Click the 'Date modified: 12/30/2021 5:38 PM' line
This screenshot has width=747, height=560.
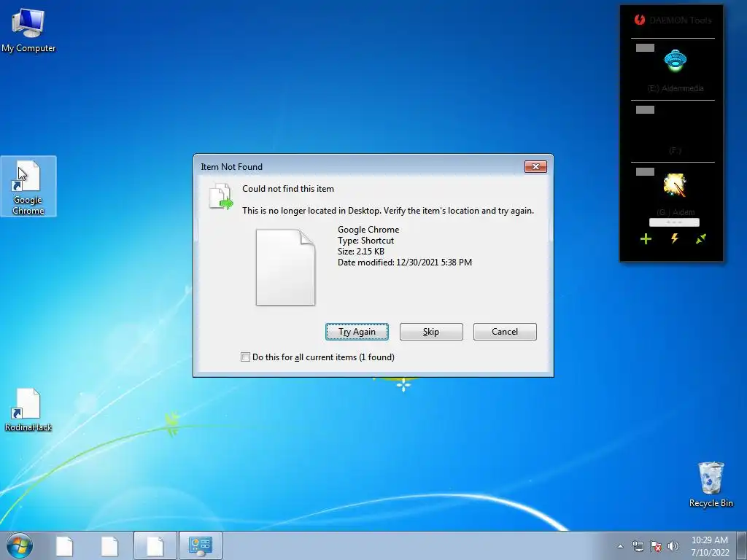[404, 262]
